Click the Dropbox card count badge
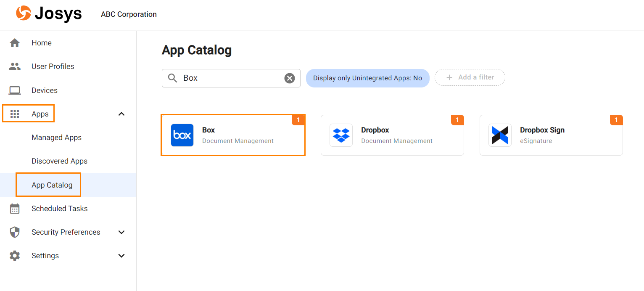 [457, 120]
